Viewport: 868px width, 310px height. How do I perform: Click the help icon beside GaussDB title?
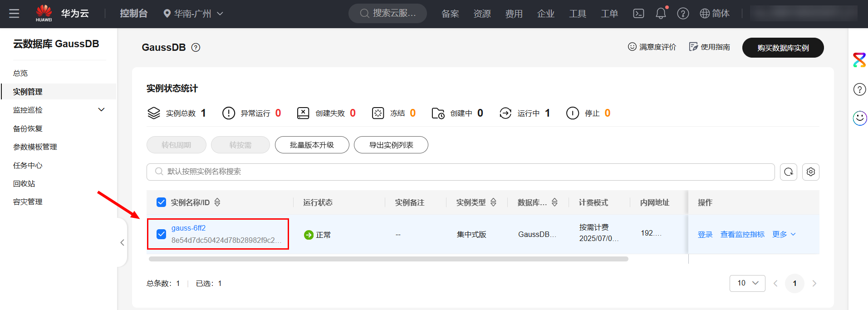(196, 47)
